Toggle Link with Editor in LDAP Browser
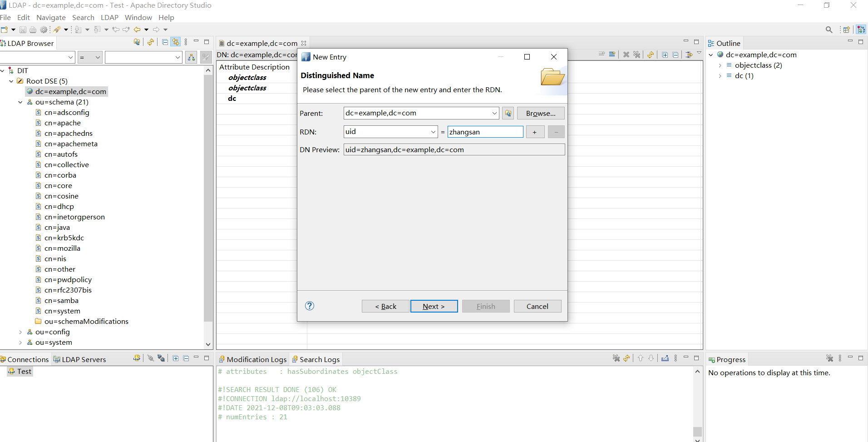The width and height of the screenshot is (868, 442). (x=176, y=42)
